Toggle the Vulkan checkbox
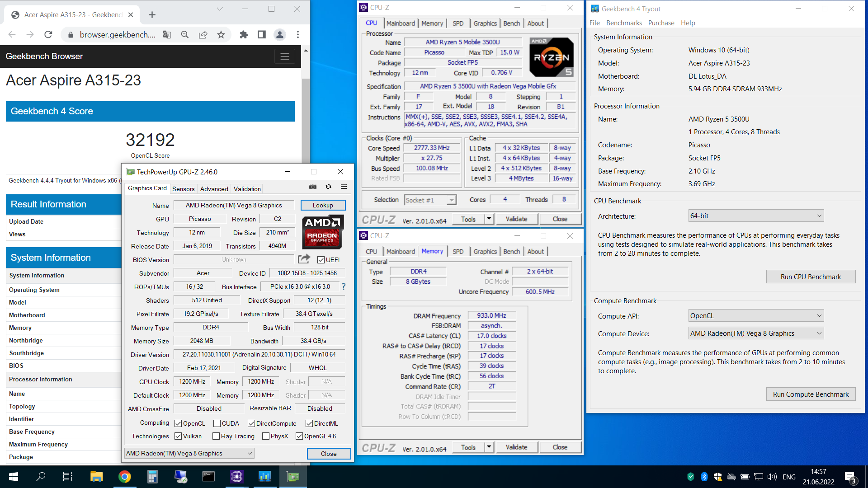 pos(178,436)
